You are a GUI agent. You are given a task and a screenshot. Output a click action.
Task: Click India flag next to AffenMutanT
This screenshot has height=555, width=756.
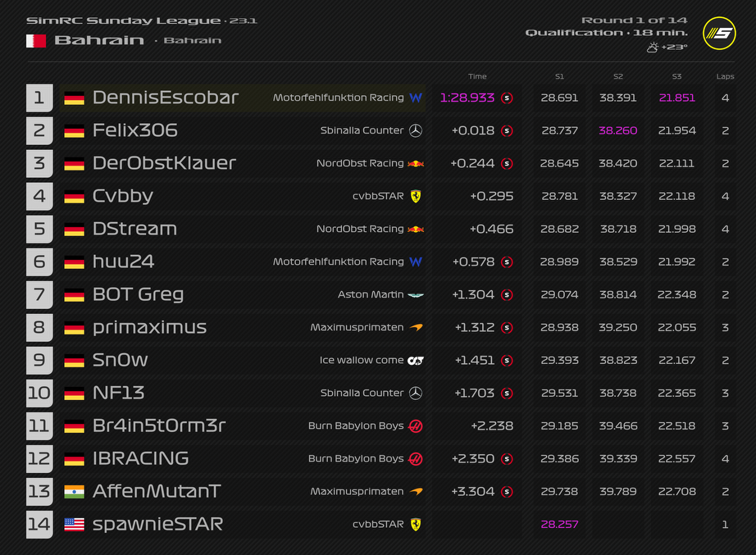tap(75, 491)
